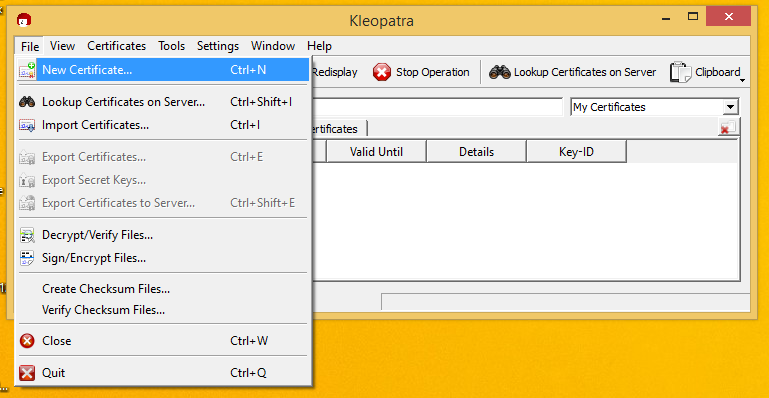Select Create Checksum Files... entry
769x398 pixels.
tap(163, 289)
